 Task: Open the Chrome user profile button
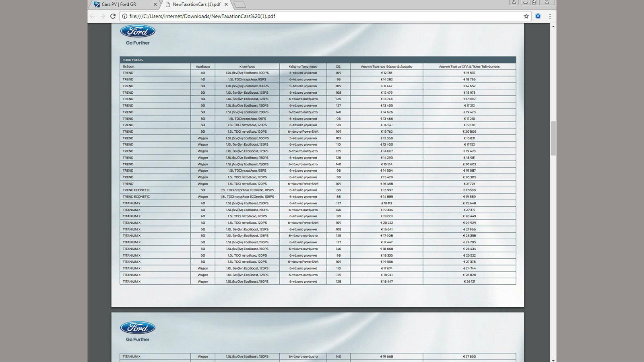point(514,2)
